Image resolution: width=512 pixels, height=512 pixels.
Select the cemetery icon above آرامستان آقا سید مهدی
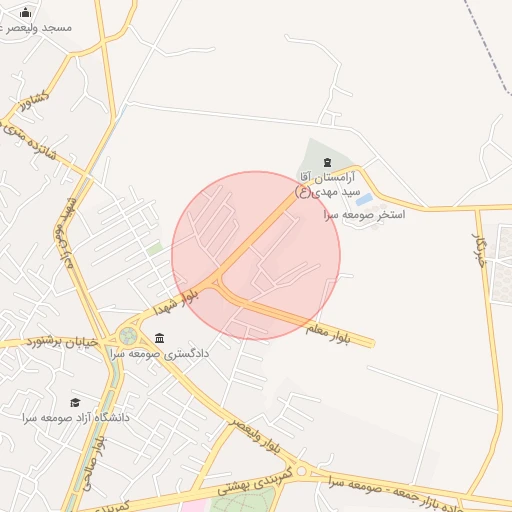coord(327,163)
